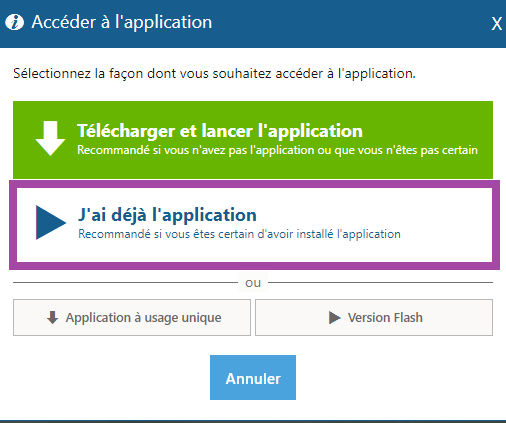This screenshot has width=506, height=423.
Task: Click the 'J'ai déjà l'application' heading text
Action: point(167,215)
